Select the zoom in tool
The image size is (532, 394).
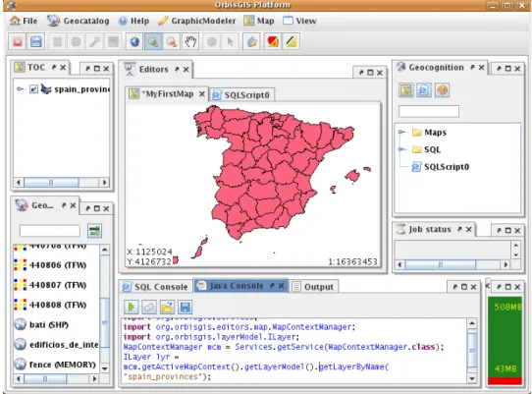pos(153,42)
